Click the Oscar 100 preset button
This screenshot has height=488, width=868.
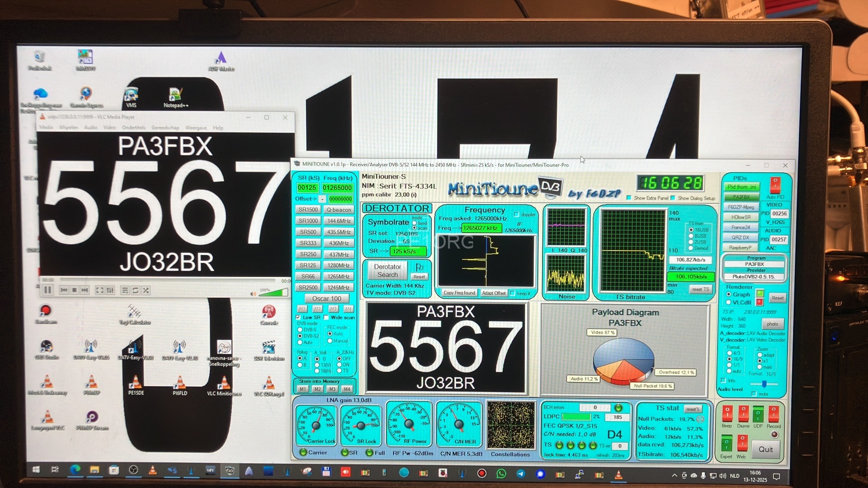(x=326, y=299)
